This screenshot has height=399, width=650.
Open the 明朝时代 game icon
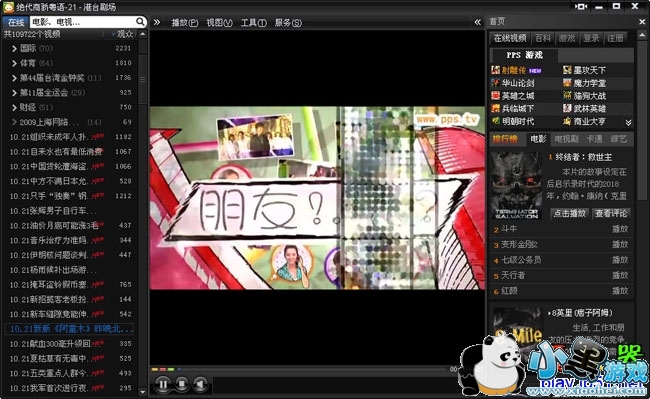(x=496, y=121)
